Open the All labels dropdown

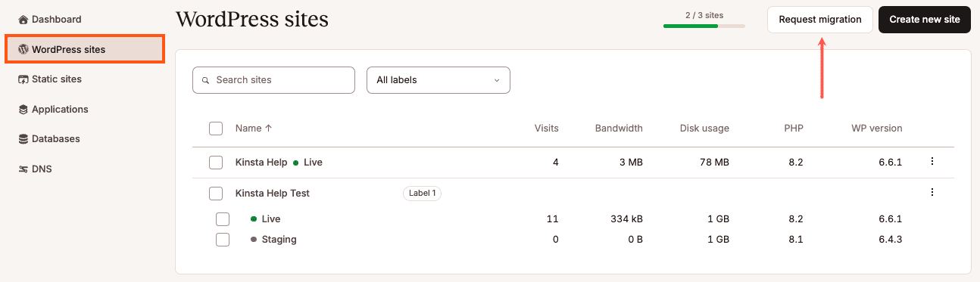point(439,80)
